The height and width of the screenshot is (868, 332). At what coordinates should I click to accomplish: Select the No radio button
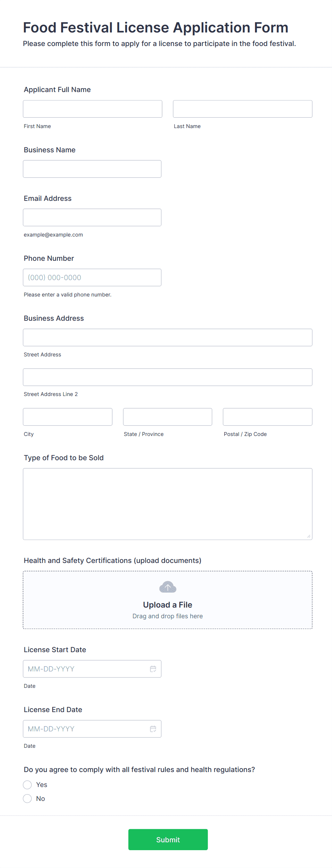click(x=27, y=798)
